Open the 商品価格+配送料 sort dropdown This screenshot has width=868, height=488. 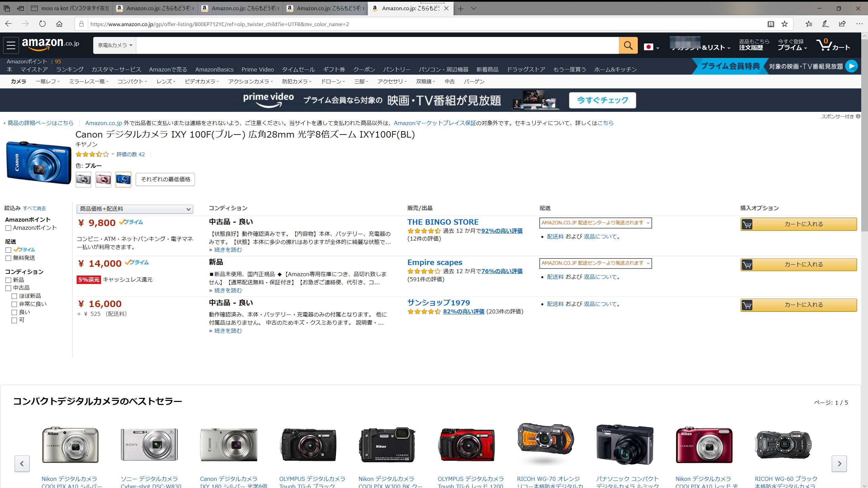click(135, 209)
